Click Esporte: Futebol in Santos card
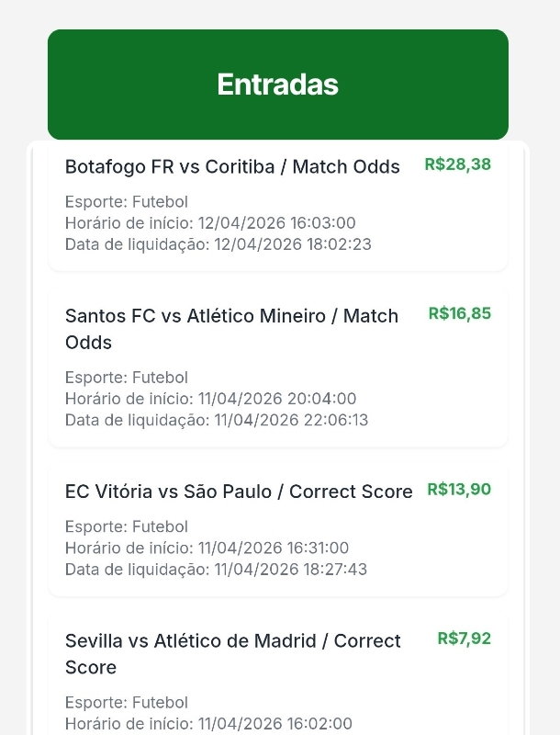 tap(126, 378)
